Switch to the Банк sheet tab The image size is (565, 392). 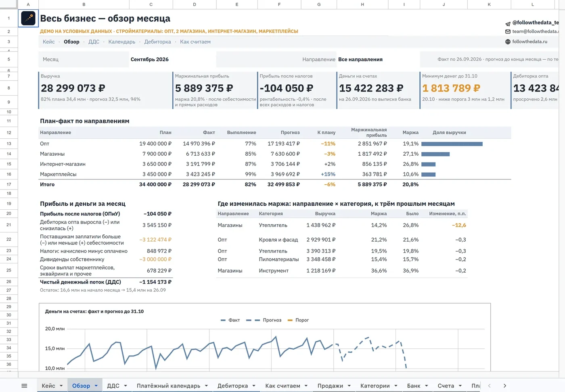[414, 386]
